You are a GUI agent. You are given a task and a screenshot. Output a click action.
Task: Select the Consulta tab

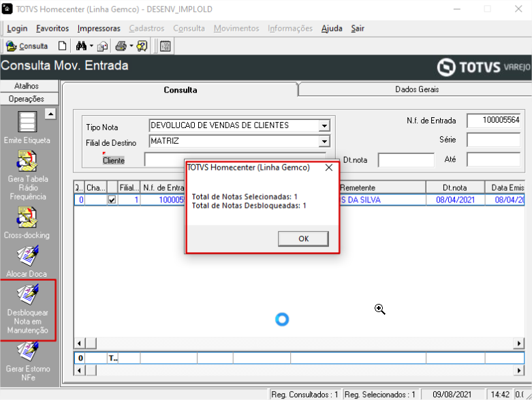[x=180, y=90]
